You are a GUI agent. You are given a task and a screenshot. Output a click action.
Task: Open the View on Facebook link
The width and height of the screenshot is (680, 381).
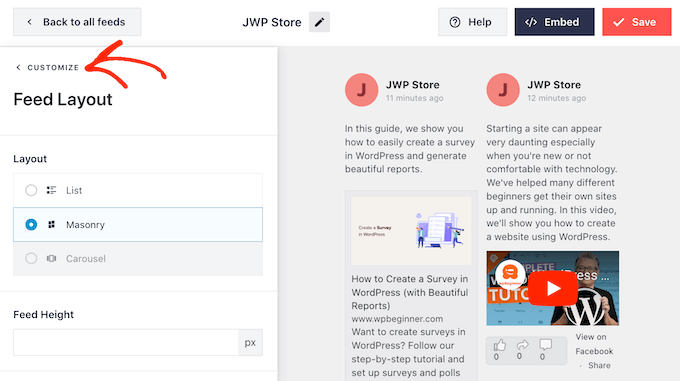[x=594, y=344]
